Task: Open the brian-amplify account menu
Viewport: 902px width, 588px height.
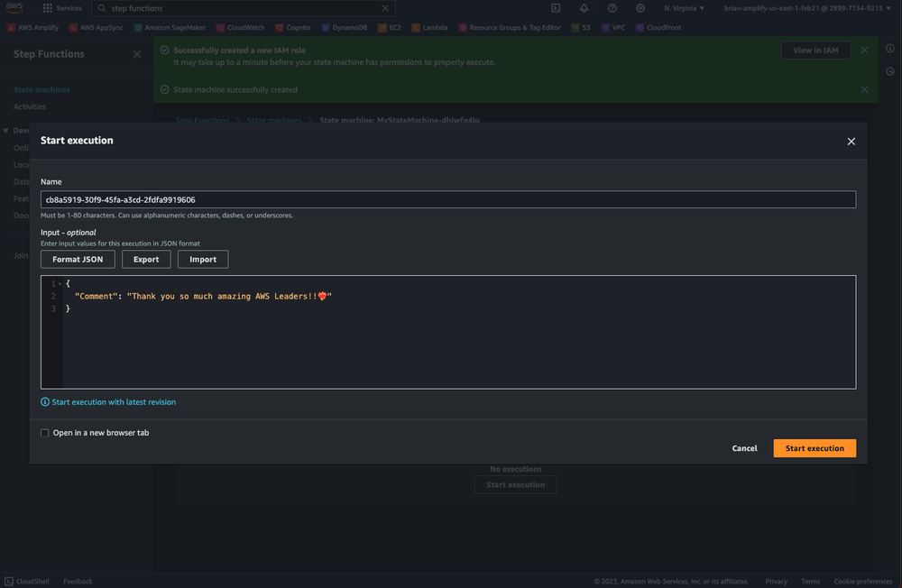Action: click(x=807, y=8)
